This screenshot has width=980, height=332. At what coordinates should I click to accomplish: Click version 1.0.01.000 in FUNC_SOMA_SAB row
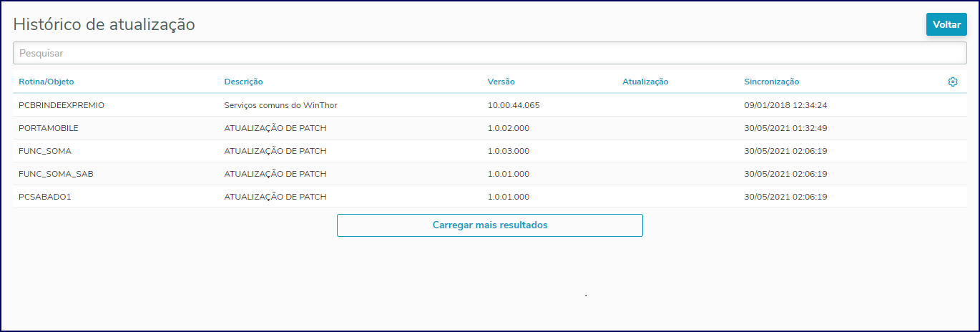click(x=509, y=174)
